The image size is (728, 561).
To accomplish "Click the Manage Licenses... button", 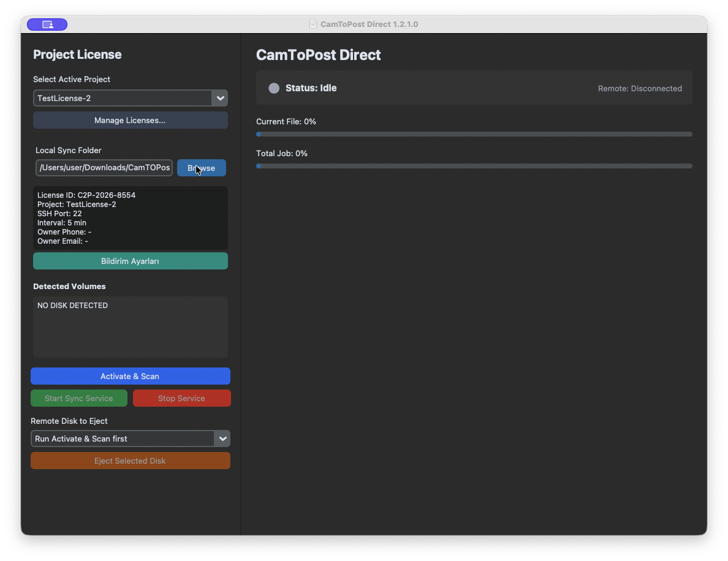I will pos(131,120).
